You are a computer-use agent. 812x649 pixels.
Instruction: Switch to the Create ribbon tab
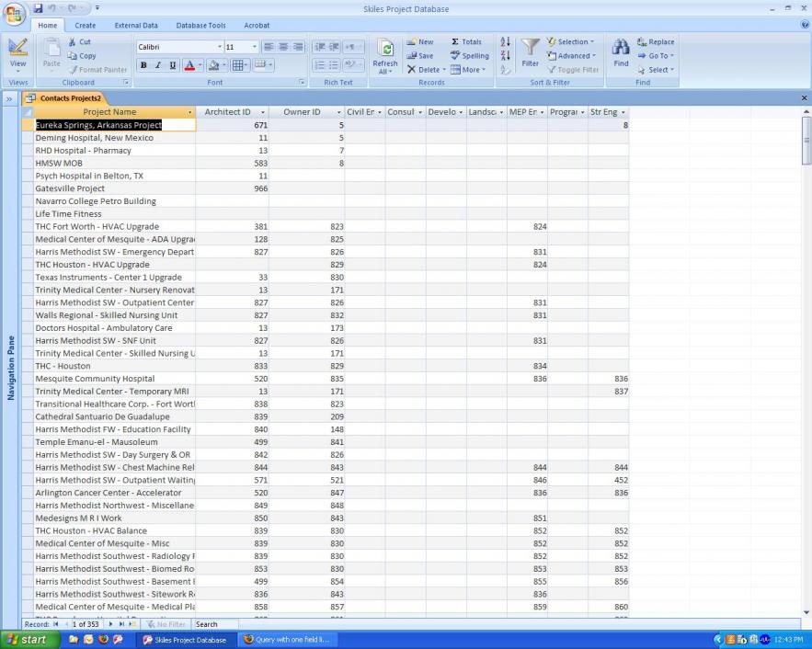click(x=85, y=26)
